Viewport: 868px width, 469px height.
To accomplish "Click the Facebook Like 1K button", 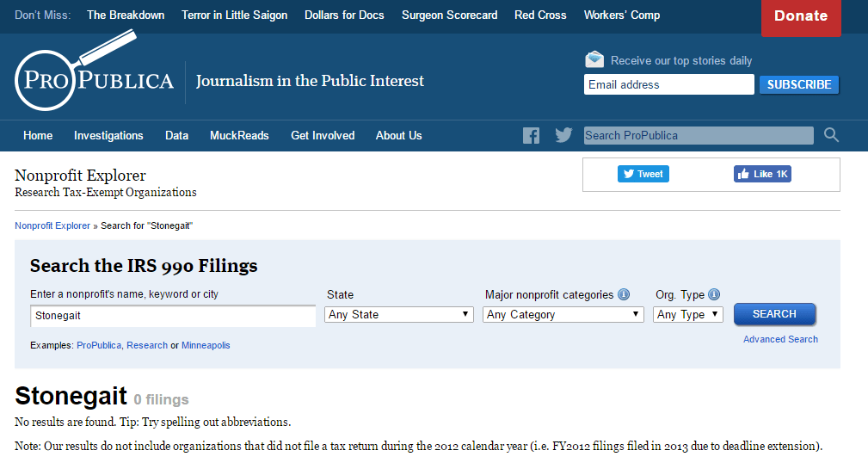I will pos(762,174).
